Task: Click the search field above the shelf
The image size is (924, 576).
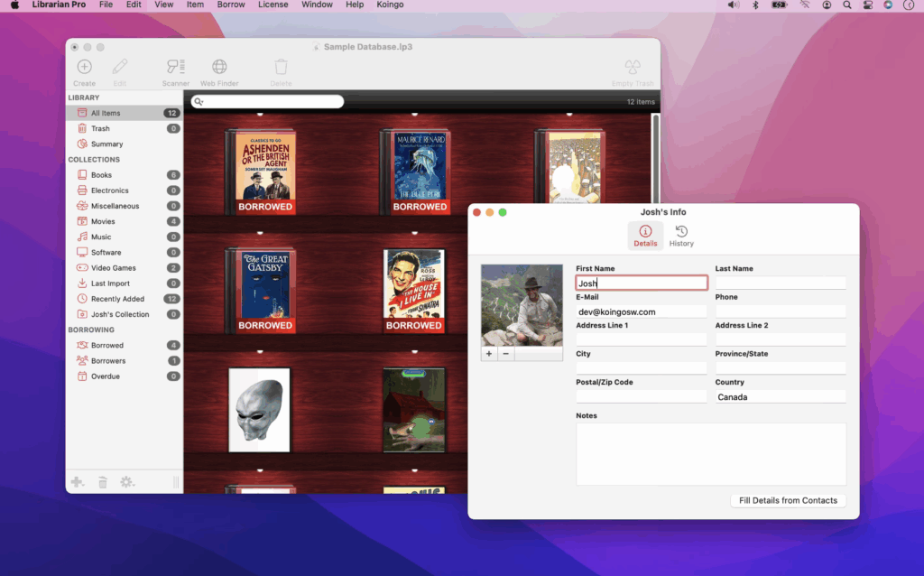Action: click(266, 100)
